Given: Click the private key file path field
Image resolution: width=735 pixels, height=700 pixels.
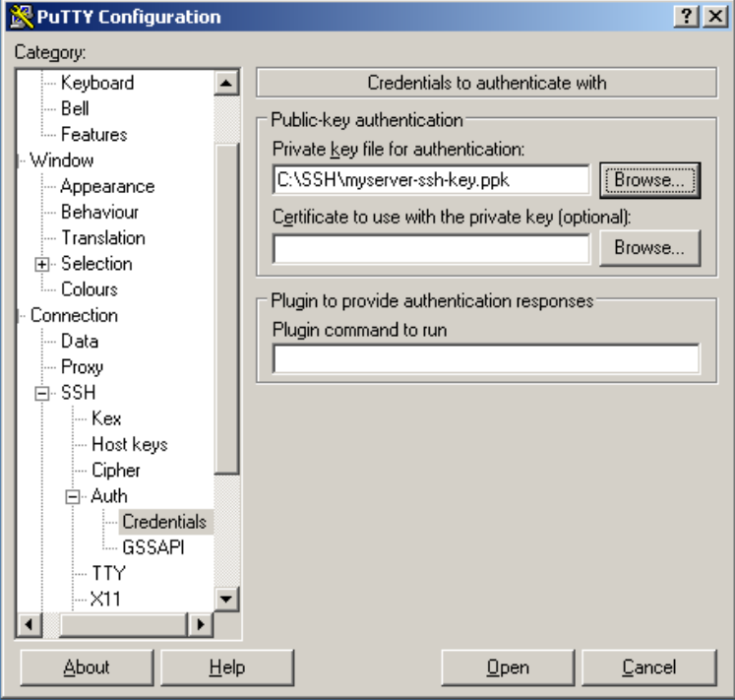Looking at the screenshot, I should [x=431, y=180].
